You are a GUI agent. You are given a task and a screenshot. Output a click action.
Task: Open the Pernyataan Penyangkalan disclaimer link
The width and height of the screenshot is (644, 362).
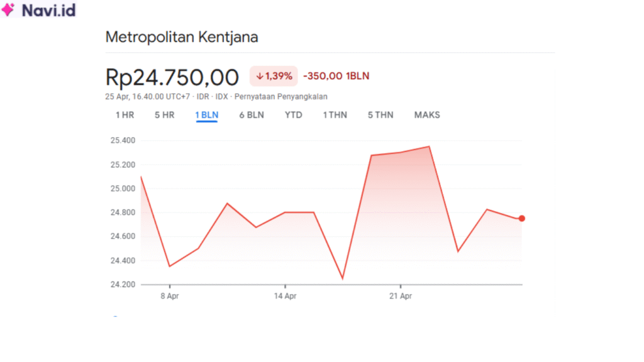(x=281, y=96)
